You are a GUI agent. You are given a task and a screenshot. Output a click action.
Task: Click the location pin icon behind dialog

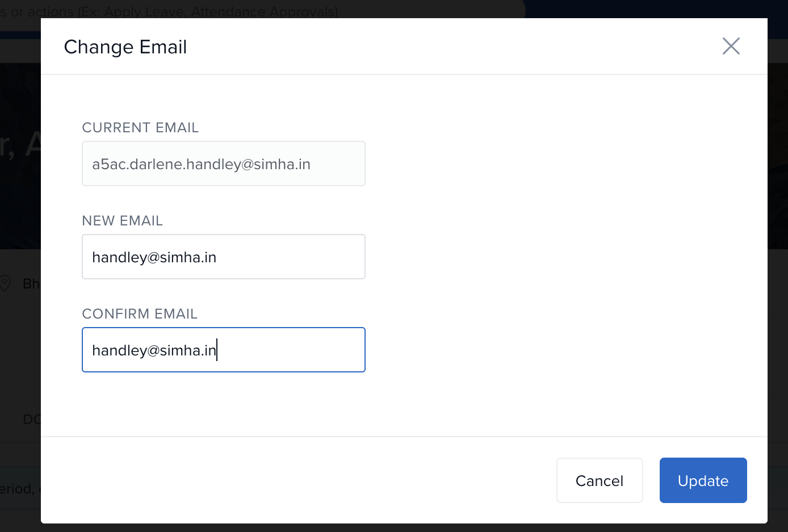pyautogui.click(x=6, y=283)
